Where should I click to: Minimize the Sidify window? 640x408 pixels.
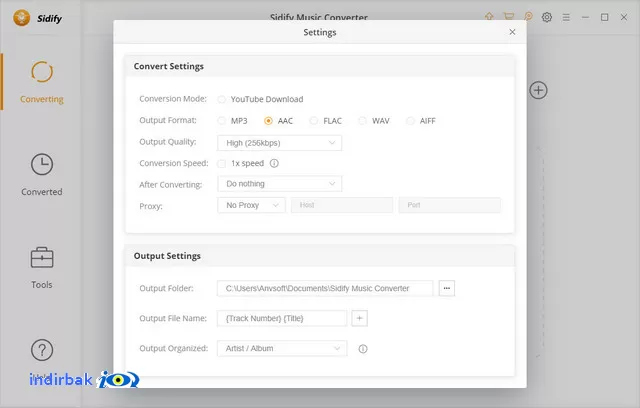pos(585,17)
